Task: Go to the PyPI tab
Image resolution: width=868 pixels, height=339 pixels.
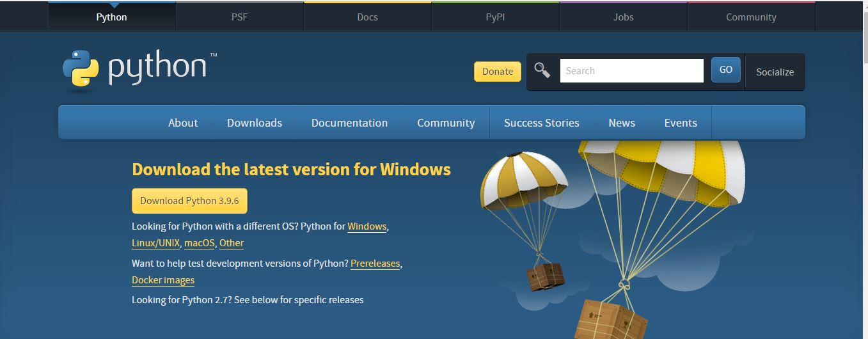Action: coord(495,17)
